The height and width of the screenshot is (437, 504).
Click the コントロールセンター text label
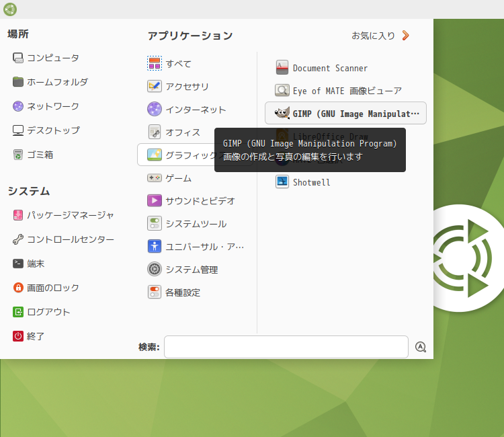[71, 239]
